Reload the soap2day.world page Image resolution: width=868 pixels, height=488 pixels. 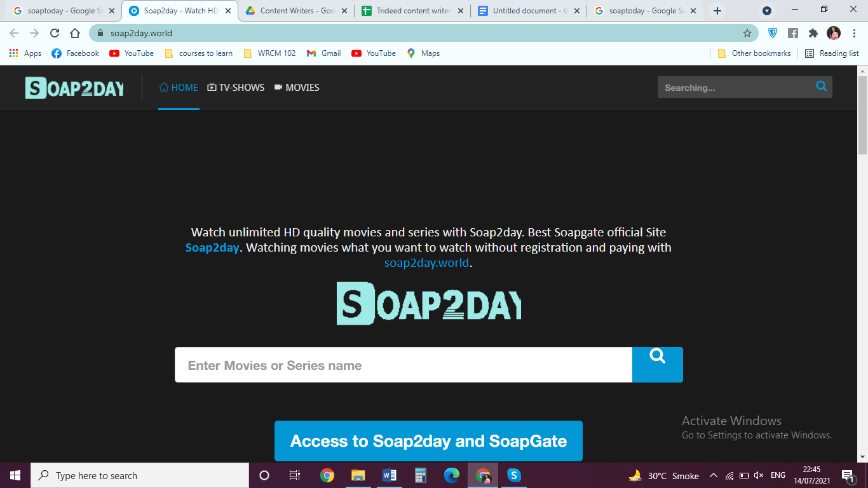[x=55, y=33]
